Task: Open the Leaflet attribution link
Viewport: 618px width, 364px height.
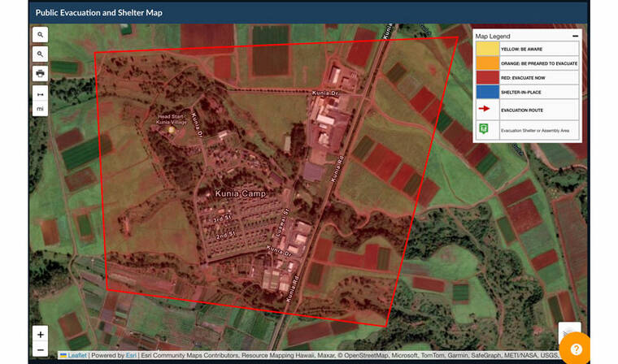Action: (x=76, y=356)
